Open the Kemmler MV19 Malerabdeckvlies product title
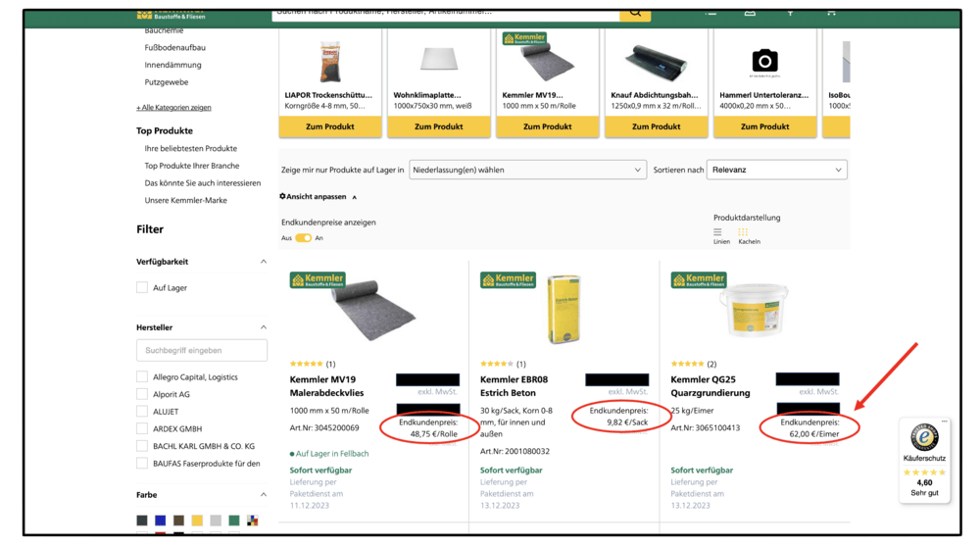Image resolution: width=980 pixels, height=546 pixels. point(327,386)
